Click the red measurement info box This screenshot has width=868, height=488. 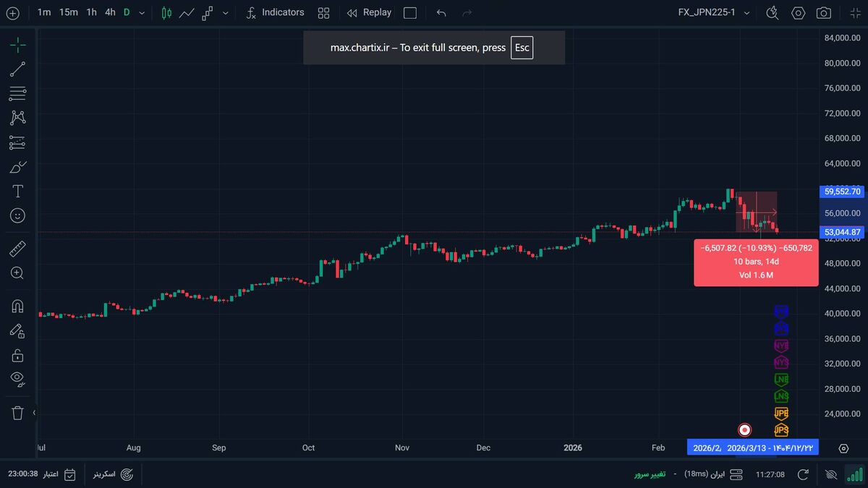coord(756,262)
